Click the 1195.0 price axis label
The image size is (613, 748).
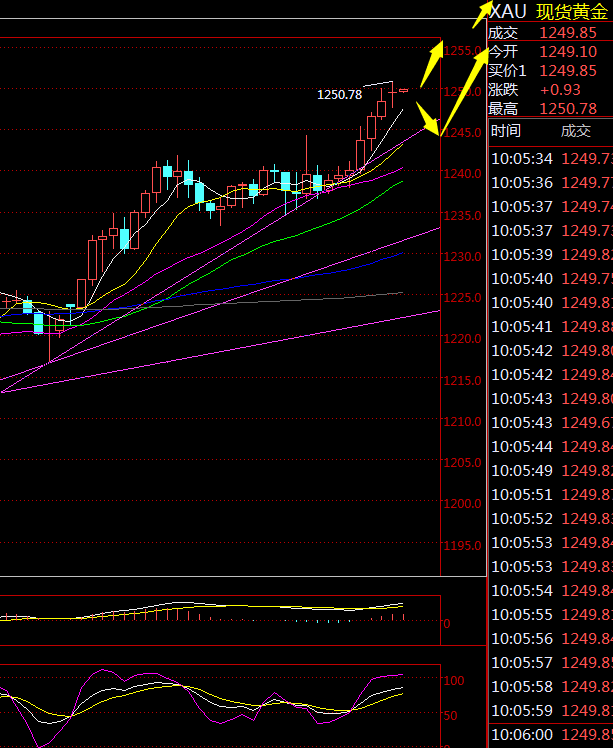click(462, 545)
